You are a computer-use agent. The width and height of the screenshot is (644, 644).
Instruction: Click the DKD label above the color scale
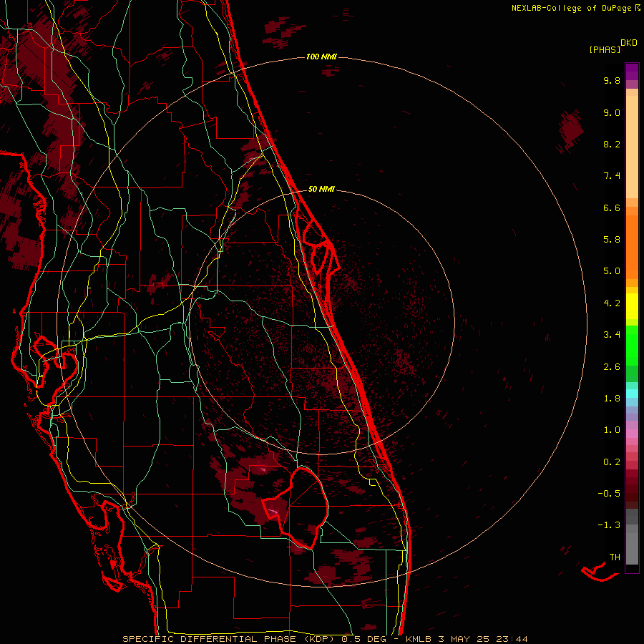click(629, 43)
